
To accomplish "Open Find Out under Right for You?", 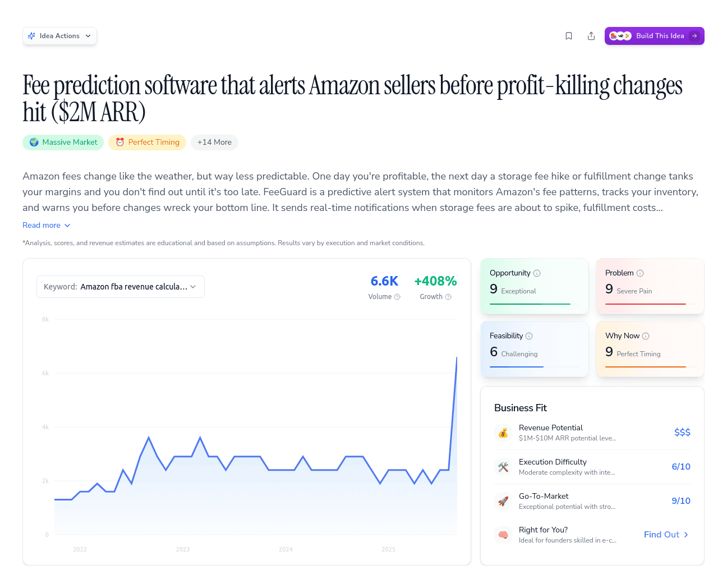I will coord(665,534).
